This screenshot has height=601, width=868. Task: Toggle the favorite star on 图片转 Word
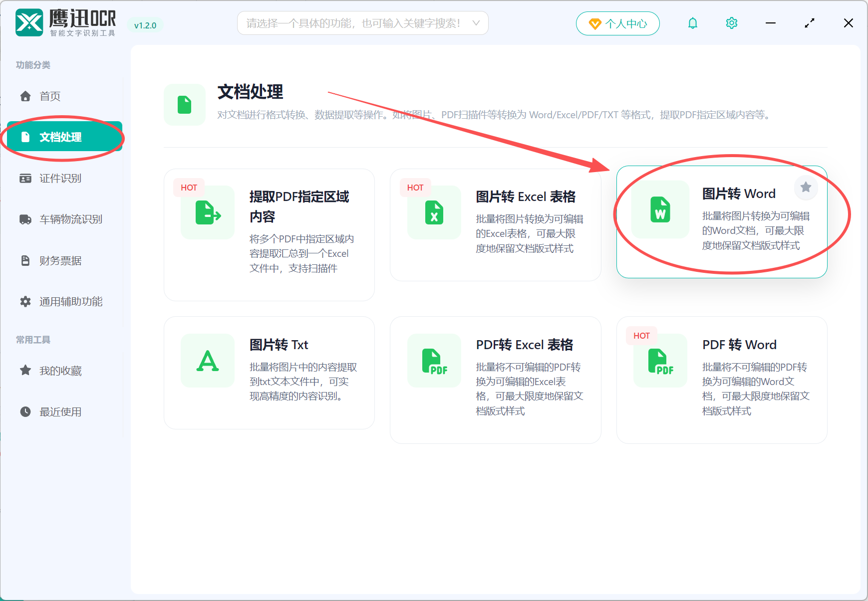pos(806,188)
